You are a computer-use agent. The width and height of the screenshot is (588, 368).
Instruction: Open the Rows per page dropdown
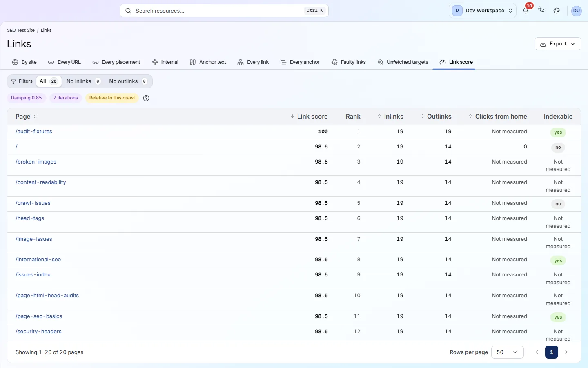tap(508, 352)
